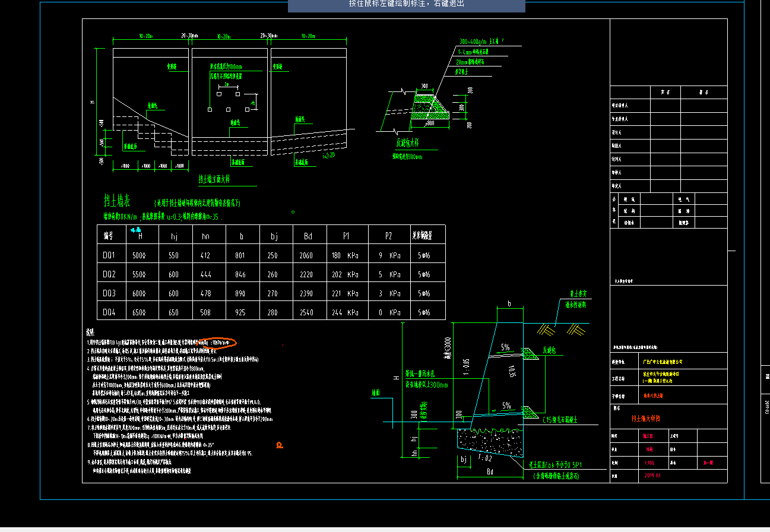Screen dimensions: 770x532
Task: Click the '挡土墙立面大样' drawing caption
Action: coord(214,179)
